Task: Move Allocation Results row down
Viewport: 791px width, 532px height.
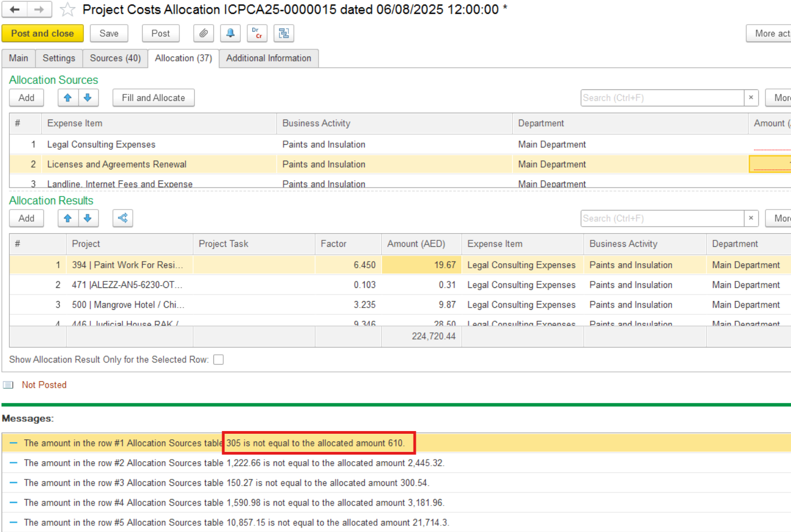Action: click(x=88, y=218)
